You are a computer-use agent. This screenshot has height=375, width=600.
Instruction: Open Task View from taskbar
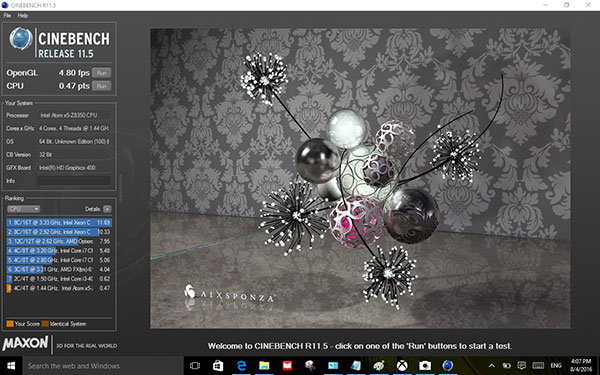tap(195, 366)
